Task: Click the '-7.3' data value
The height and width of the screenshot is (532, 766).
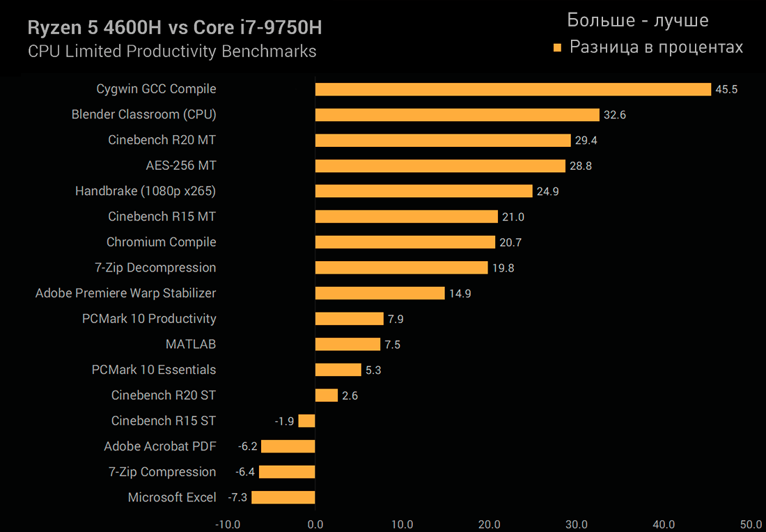Action: (238, 498)
